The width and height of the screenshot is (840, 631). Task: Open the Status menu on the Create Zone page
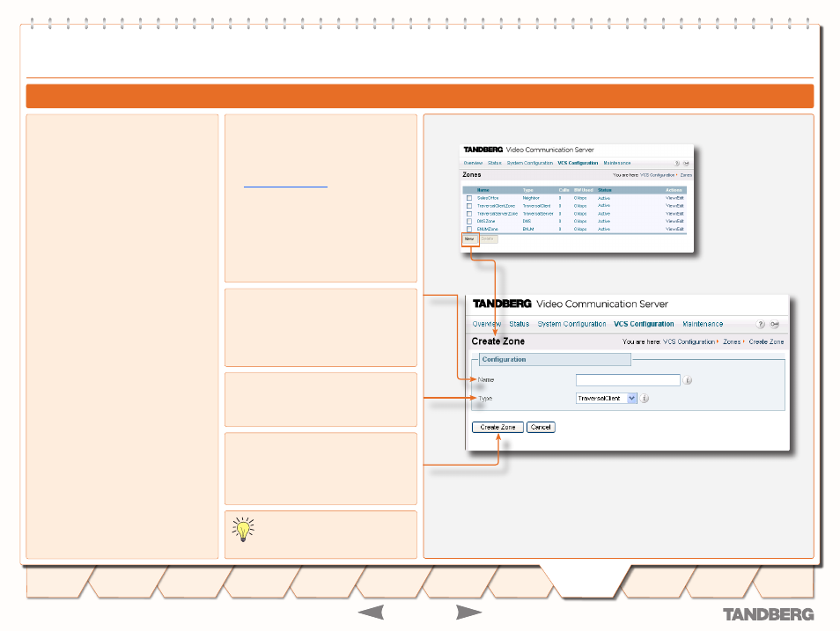coord(519,324)
